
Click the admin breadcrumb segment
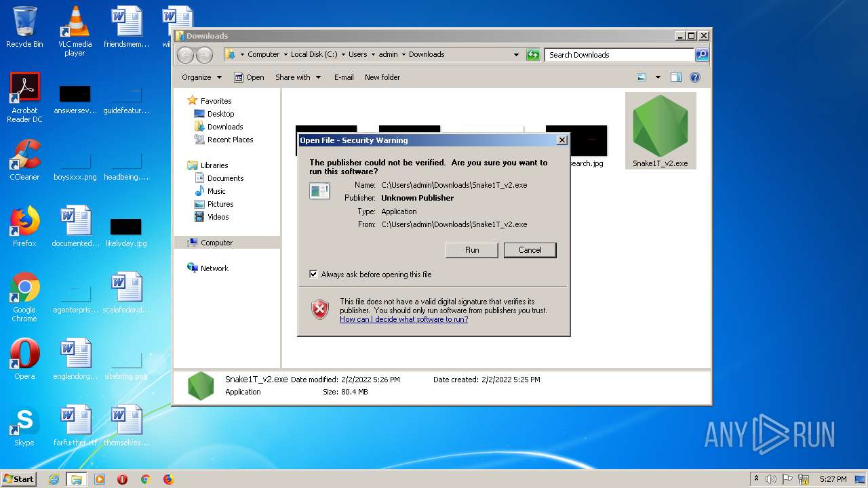389,55
